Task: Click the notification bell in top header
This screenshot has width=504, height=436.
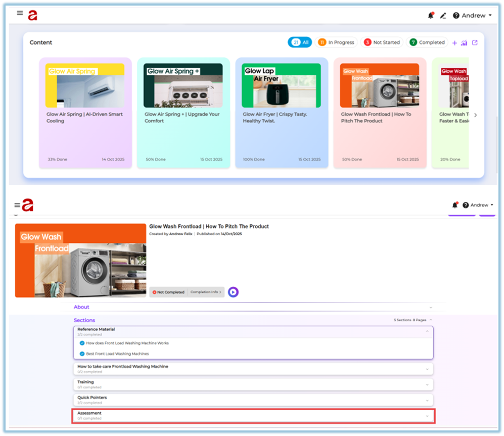Action: (x=431, y=16)
